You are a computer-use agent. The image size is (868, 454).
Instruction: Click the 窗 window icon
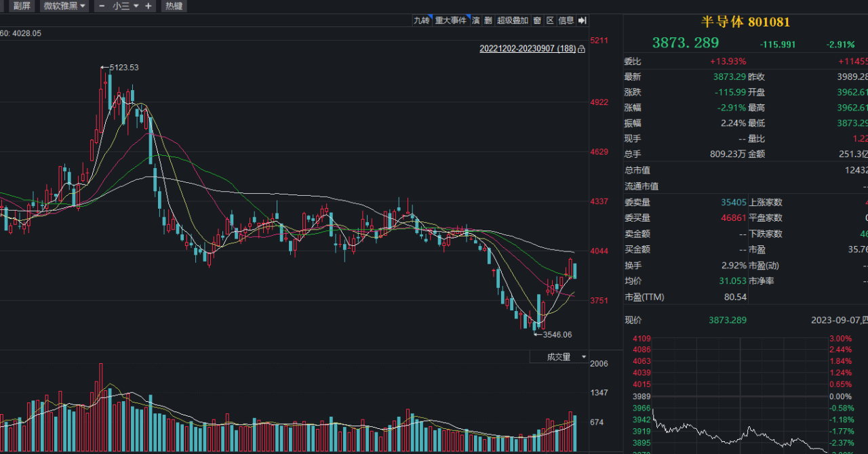click(x=537, y=21)
